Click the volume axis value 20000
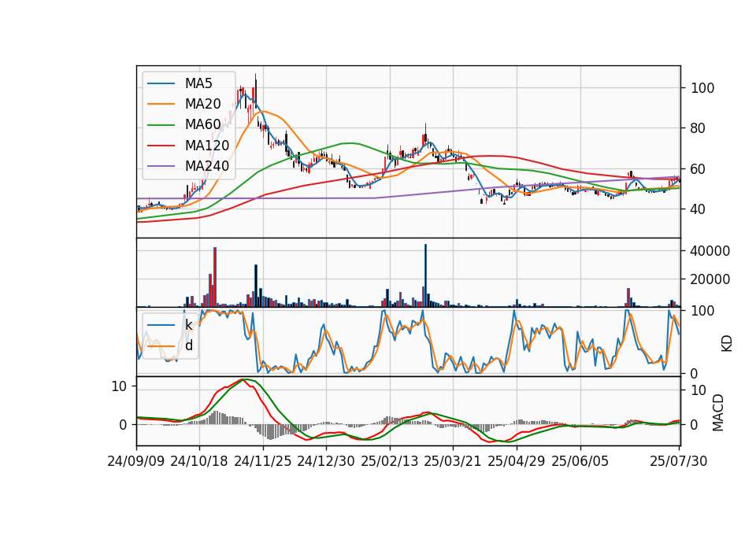 710,279
